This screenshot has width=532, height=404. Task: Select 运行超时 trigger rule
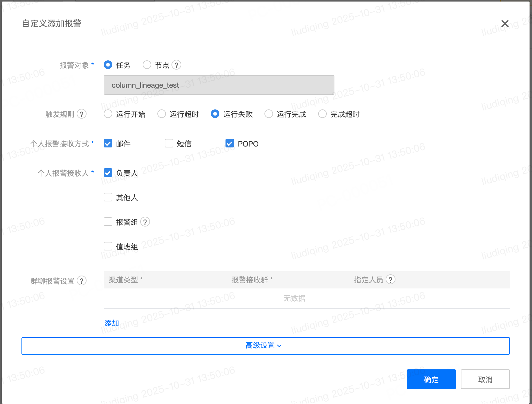click(x=162, y=114)
